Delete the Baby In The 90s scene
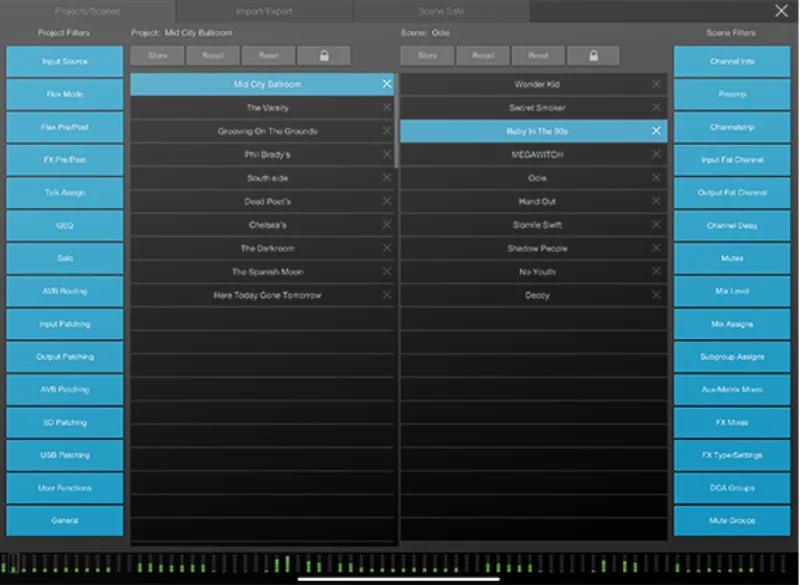The height and width of the screenshot is (585, 800). pos(656,131)
